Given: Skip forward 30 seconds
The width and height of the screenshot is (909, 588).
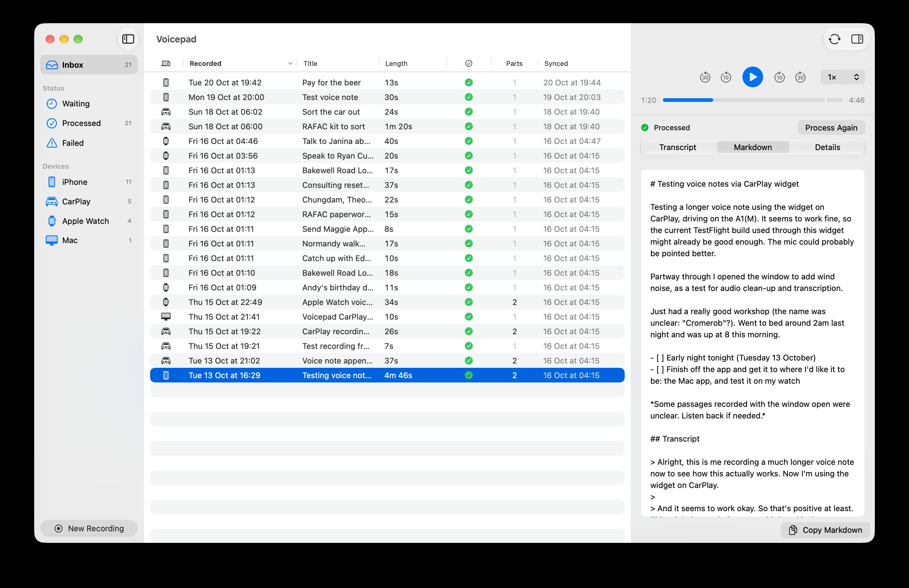Looking at the screenshot, I should [x=800, y=77].
